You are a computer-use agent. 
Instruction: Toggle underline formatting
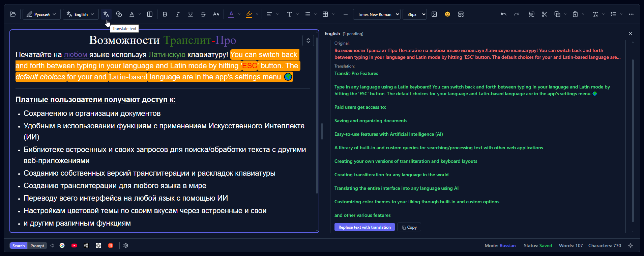click(x=191, y=14)
